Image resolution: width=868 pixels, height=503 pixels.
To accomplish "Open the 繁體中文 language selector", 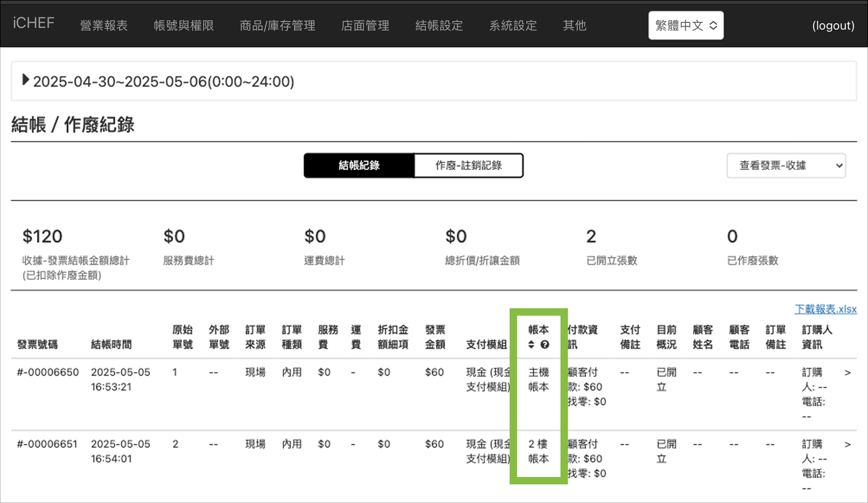I will 685,25.
